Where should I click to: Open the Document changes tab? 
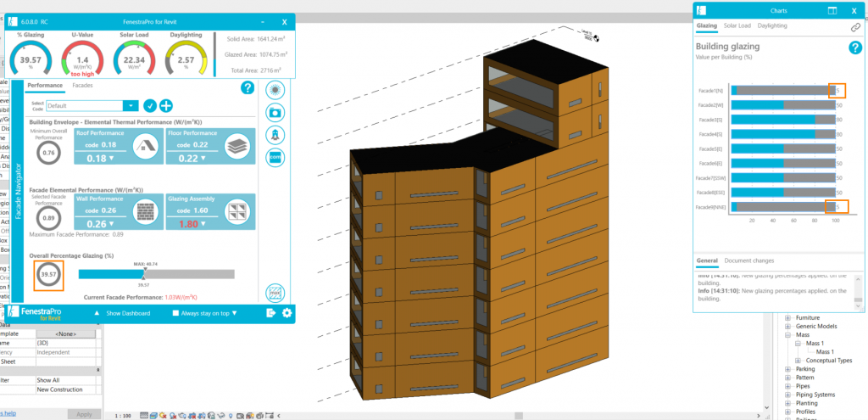point(749,260)
